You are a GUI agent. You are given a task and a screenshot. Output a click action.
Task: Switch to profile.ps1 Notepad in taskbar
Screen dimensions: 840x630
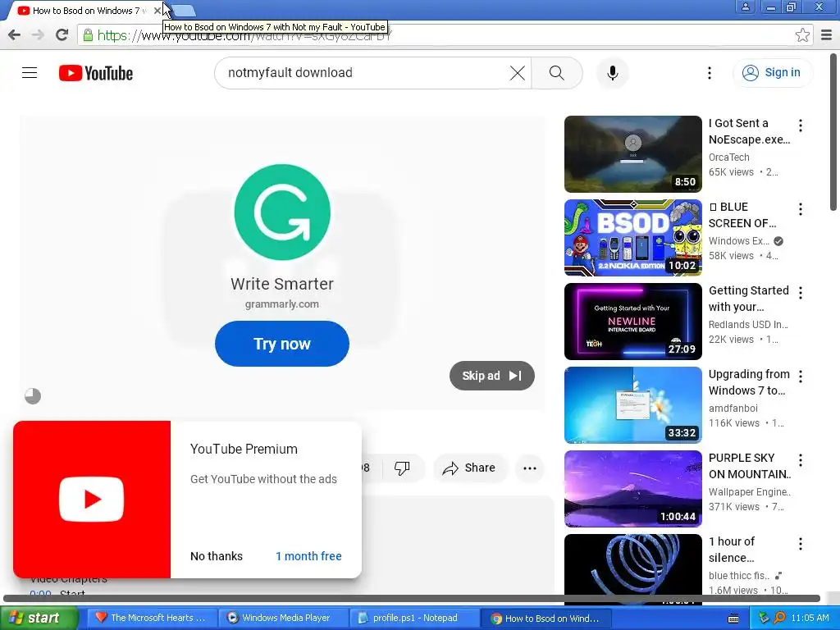413,619
